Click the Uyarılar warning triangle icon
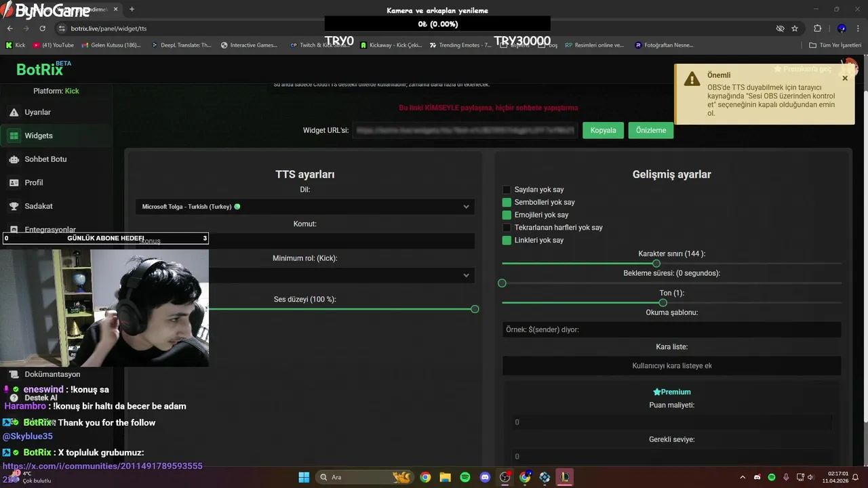Image resolution: width=868 pixels, height=488 pixels. [14, 113]
